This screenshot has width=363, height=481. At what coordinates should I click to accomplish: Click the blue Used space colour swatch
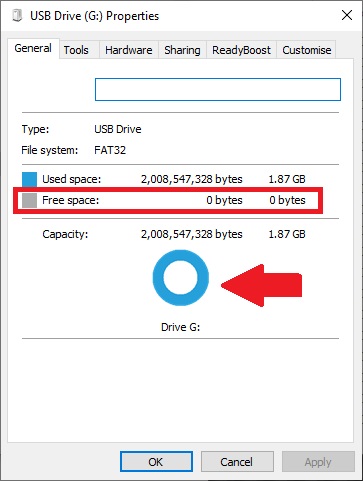(29, 179)
